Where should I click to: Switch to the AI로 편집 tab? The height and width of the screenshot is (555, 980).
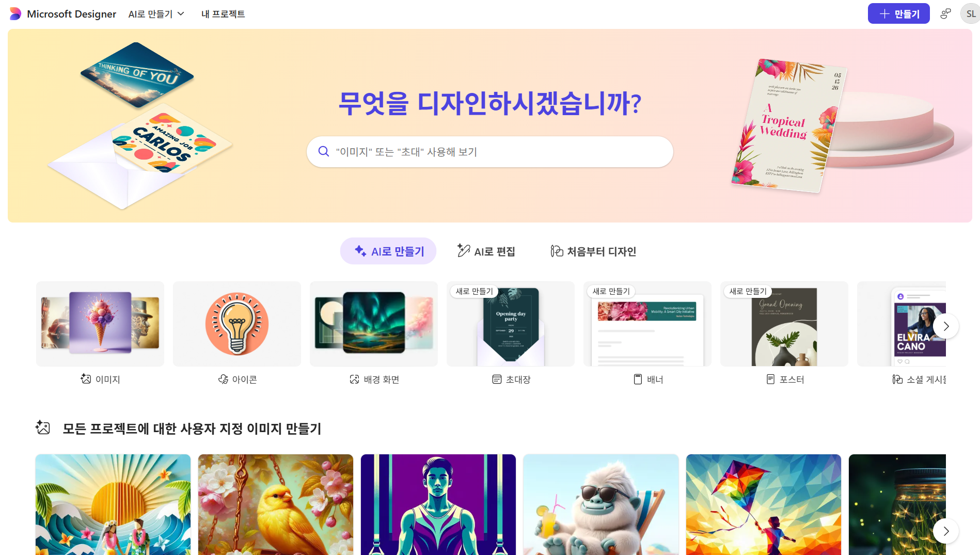pyautogui.click(x=486, y=251)
